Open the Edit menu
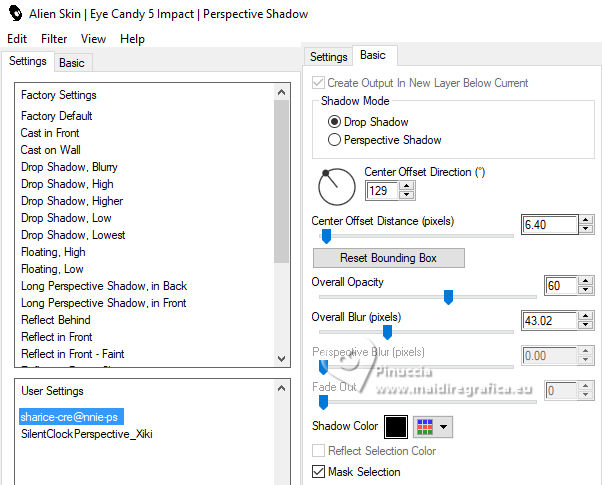 [x=17, y=39]
